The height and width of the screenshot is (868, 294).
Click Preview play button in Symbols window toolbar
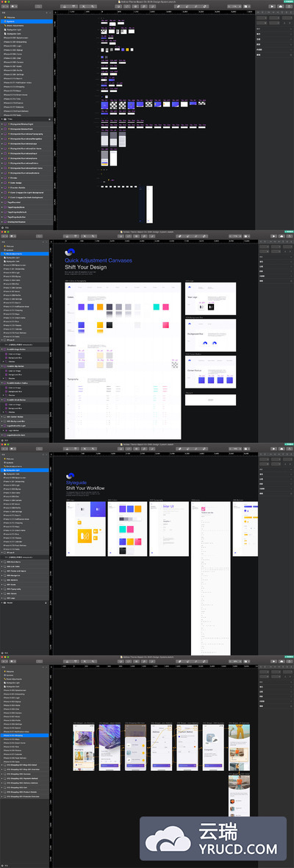(272, 6)
